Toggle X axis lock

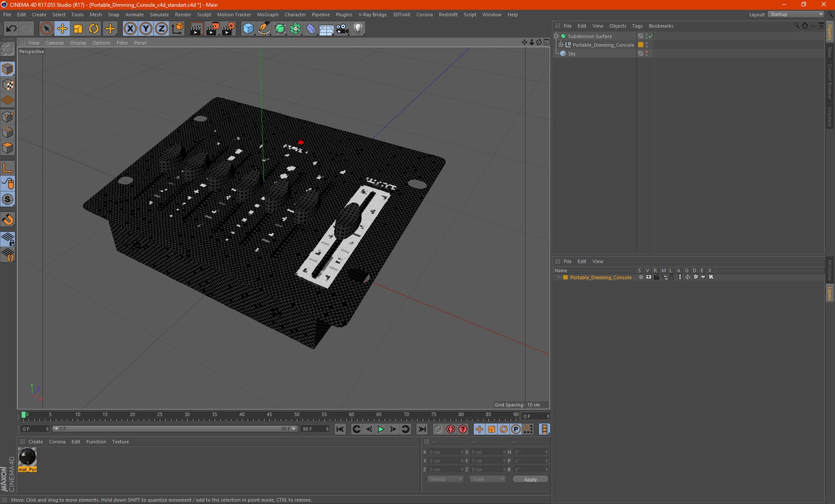pos(130,29)
